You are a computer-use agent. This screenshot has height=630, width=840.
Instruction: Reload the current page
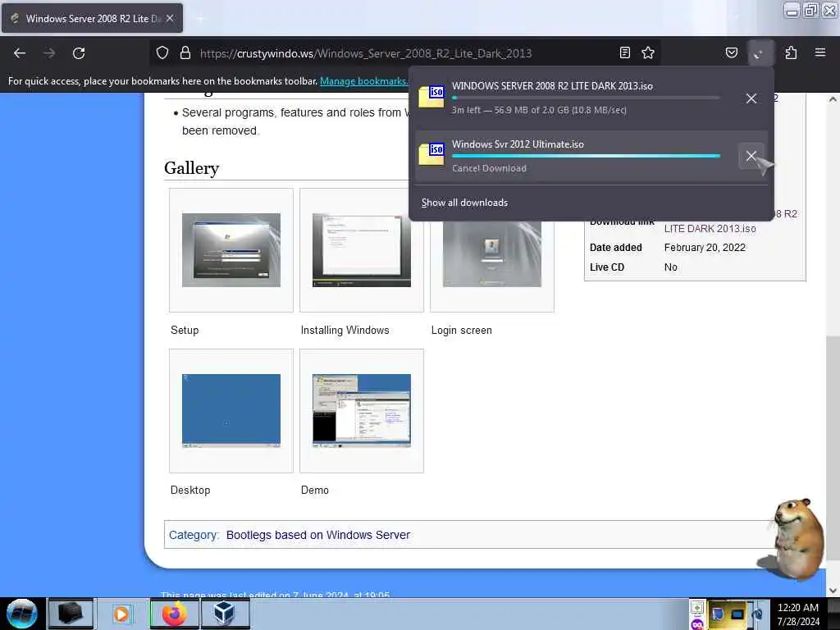coord(79,53)
